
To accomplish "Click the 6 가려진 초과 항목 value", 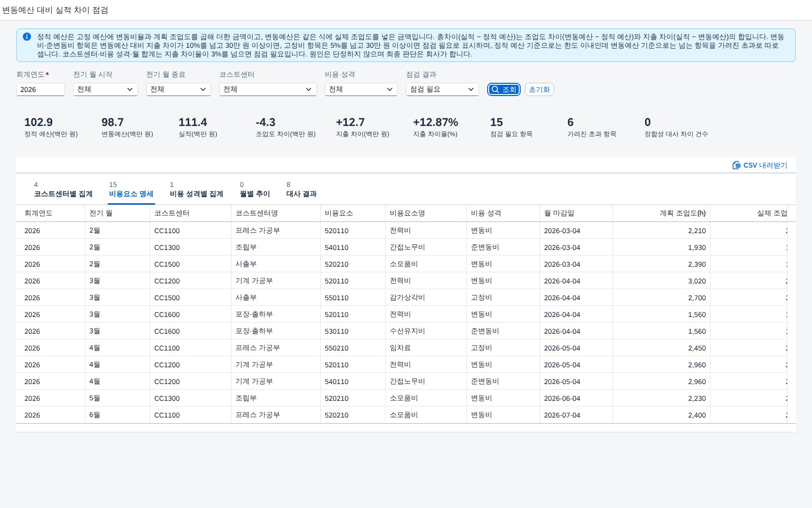I will (x=570, y=122).
